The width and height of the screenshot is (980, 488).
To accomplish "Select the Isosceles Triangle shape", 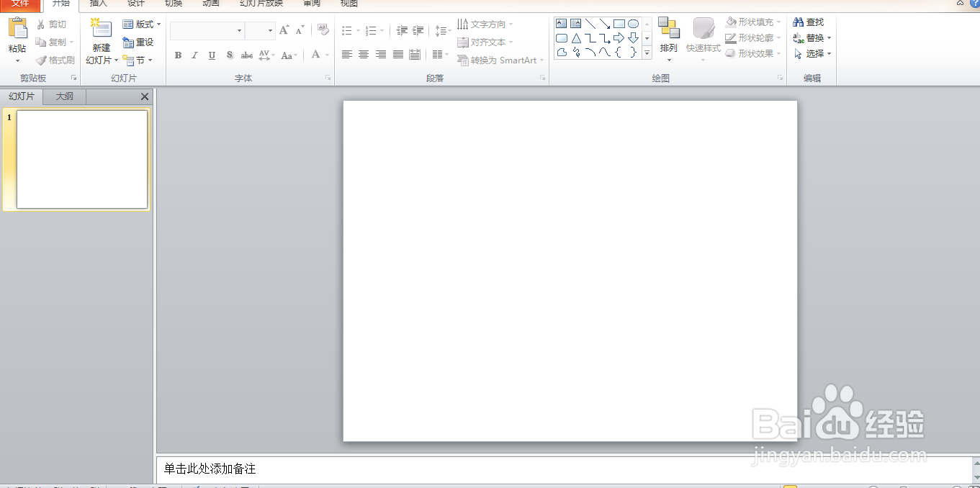I will click(x=576, y=38).
